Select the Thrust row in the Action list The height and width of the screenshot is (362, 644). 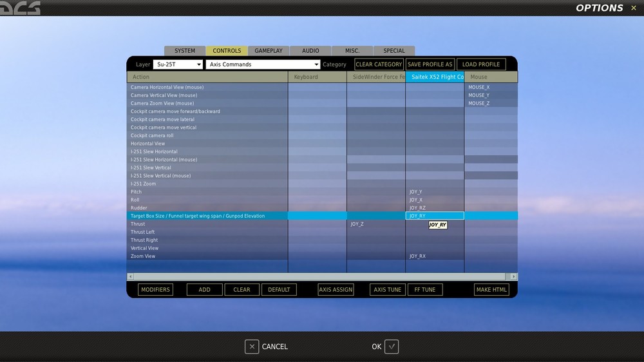pos(207,224)
